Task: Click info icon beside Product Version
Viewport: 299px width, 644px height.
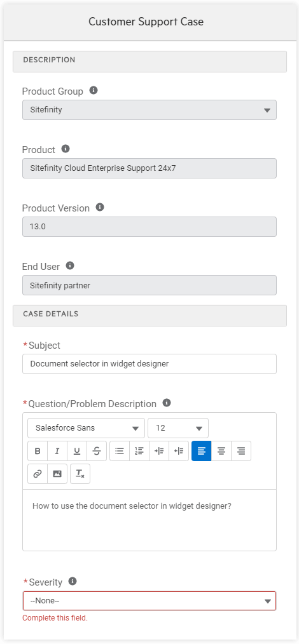Action: (99, 207)
